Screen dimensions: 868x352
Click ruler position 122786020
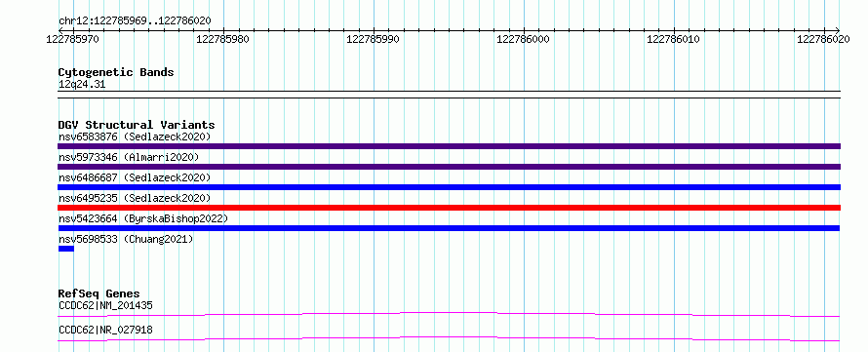[823, 39]
